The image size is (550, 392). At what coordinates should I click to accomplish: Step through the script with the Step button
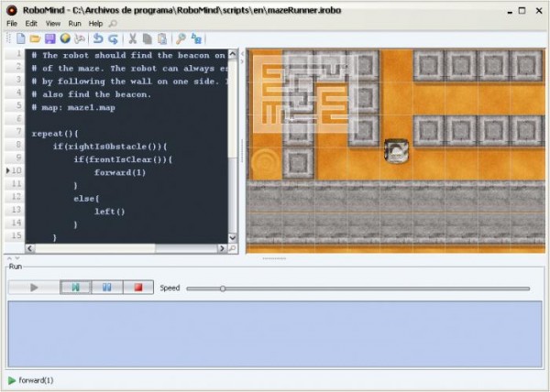pos(75,288)
